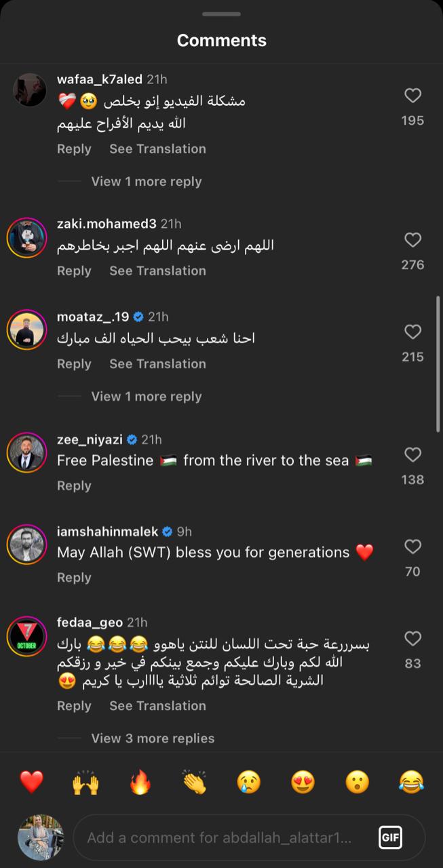This screenshot has width=443, height=868.
Task: Expand 1 more reply under moataz_.19
Action: click(x=146, y=396)
